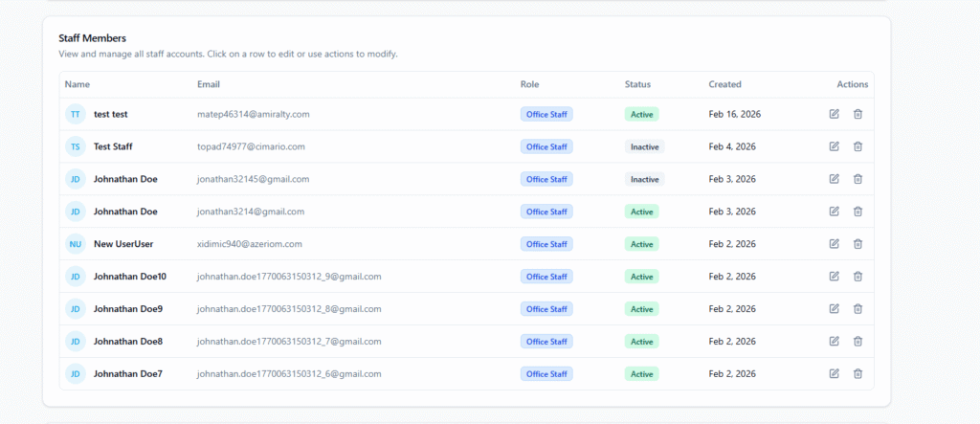The image size is (980, 424).
Task: Click the TT avatar for test test
Action: tap(75, 114)
